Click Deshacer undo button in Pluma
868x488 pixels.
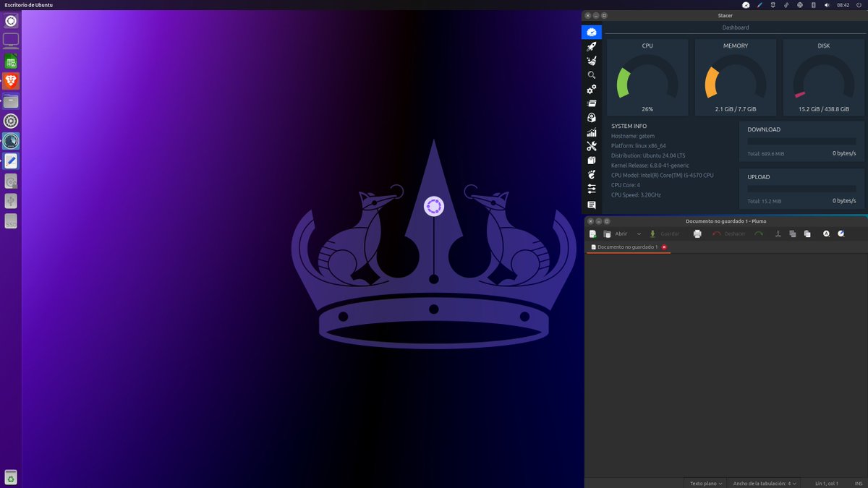tap(728, 234)
